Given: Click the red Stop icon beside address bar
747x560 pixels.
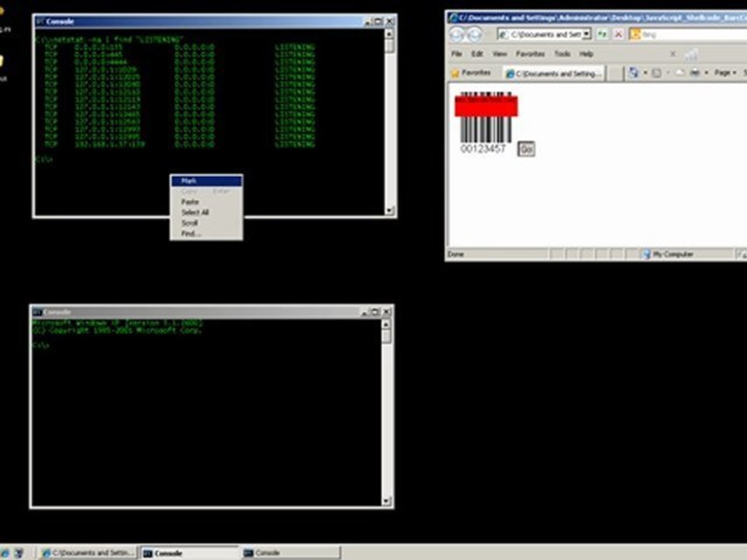Looking at the screenshot, I should tap(619, 34).
